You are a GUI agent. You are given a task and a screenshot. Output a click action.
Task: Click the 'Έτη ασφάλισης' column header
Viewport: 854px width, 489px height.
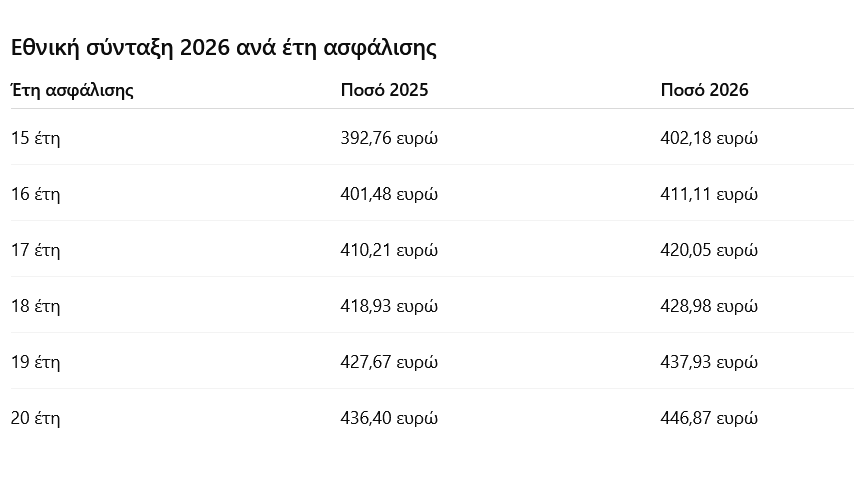coord(72,90)
